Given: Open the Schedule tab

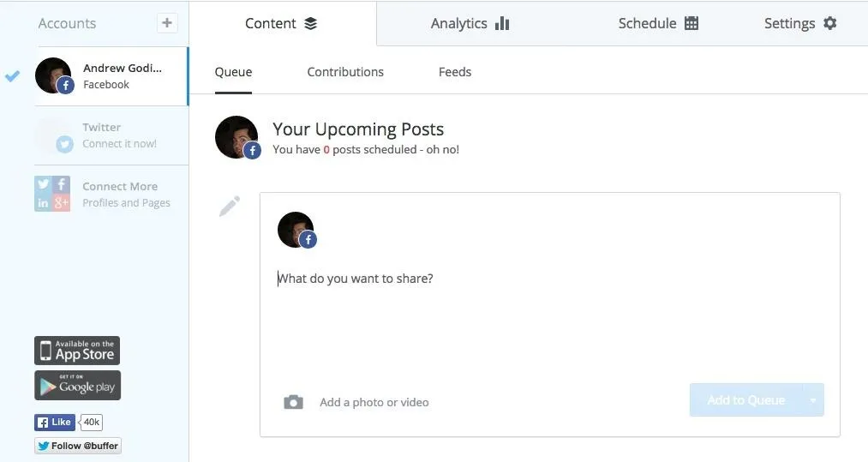Looking at the screenshot, I should point(658,23).
